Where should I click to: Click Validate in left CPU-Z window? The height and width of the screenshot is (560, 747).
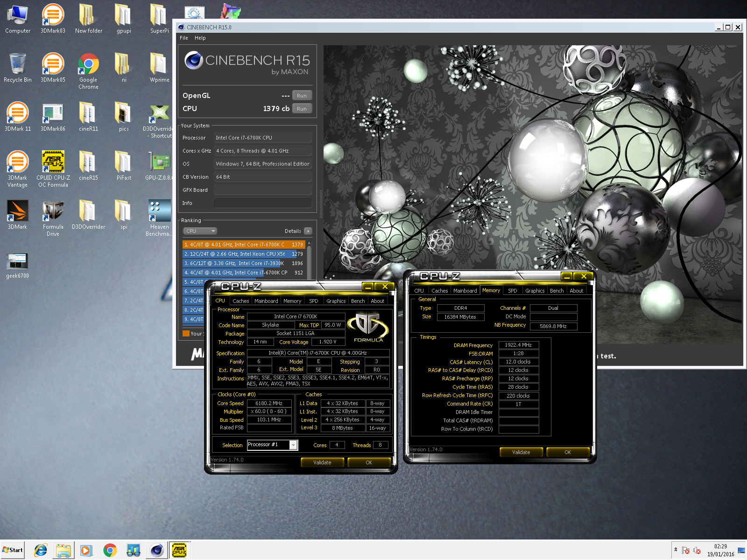pyautogui.click(x=322, y=462)
